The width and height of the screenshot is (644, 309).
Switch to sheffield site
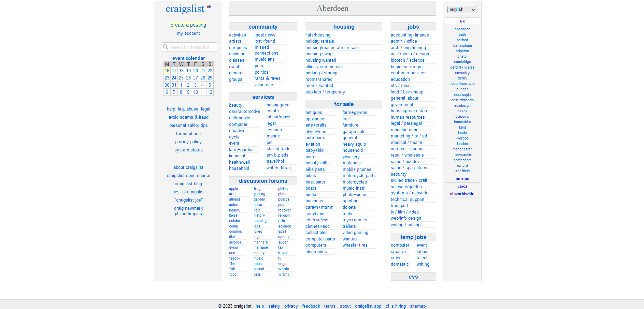click(x=462, y=171)
